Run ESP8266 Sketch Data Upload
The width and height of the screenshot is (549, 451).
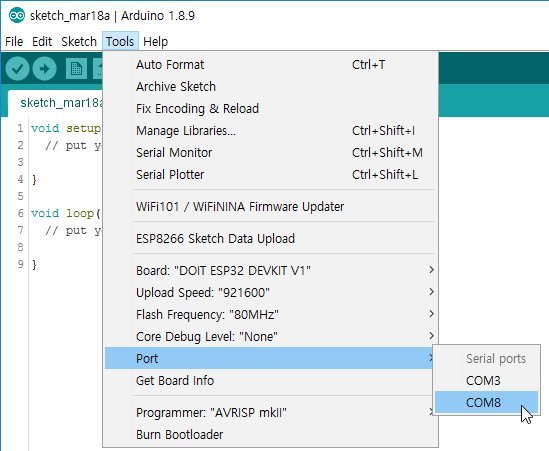point(271,239)
